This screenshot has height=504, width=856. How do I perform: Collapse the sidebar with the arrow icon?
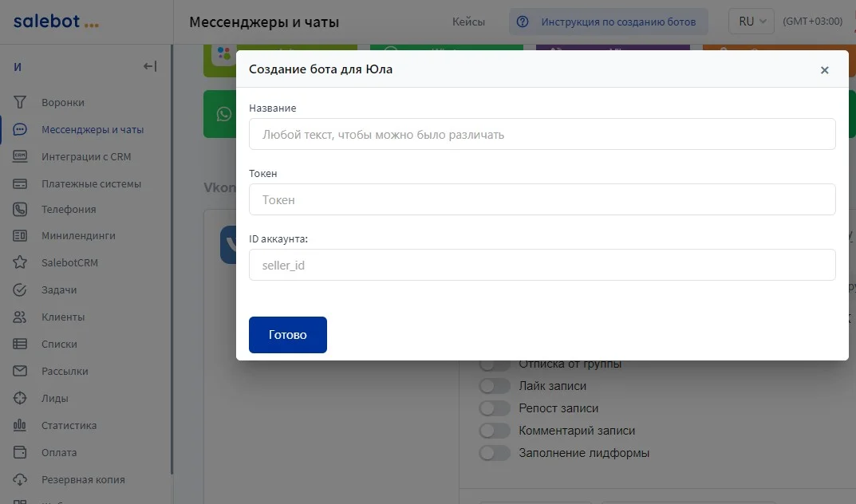coord(149,66)
